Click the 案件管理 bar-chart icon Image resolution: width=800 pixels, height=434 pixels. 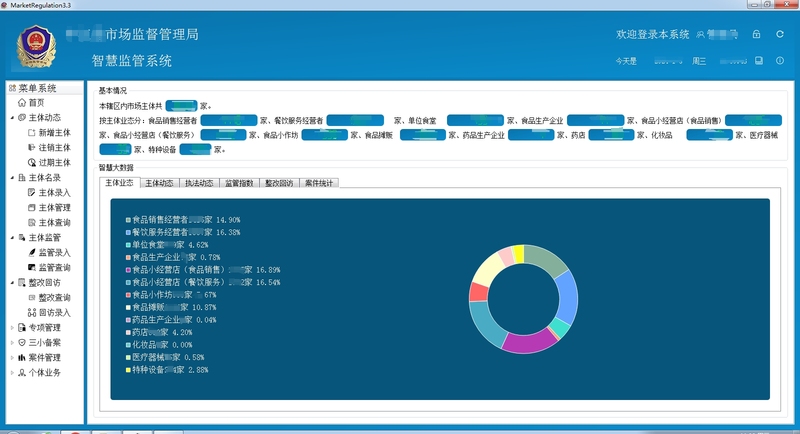22,358
